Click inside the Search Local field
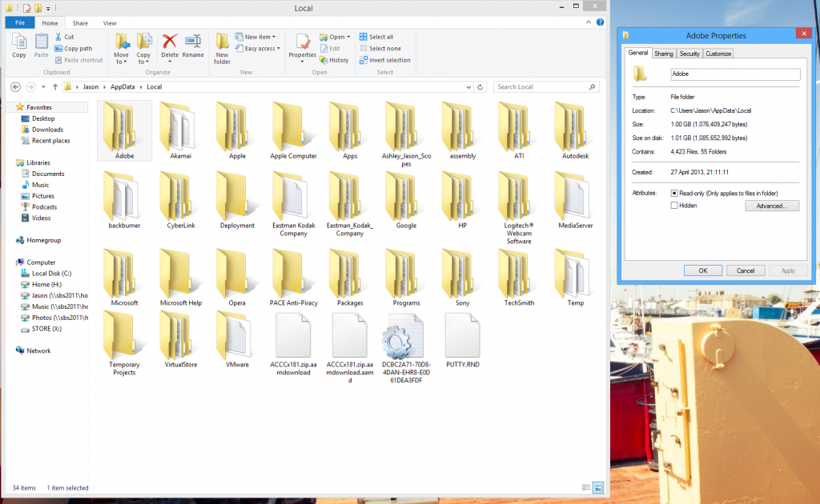The image size is (820, 504). click(545, 86)
